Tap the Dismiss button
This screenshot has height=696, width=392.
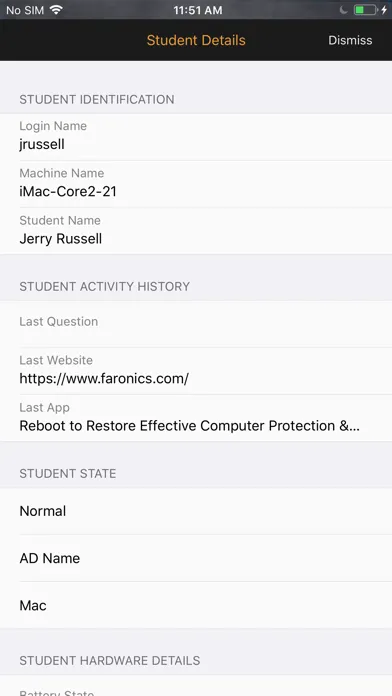(x=350, y=40)
